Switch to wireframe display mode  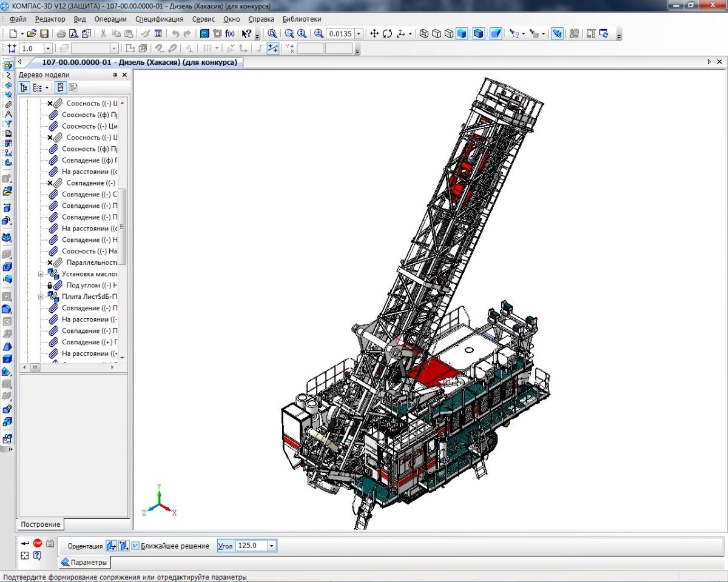[424, 34]
